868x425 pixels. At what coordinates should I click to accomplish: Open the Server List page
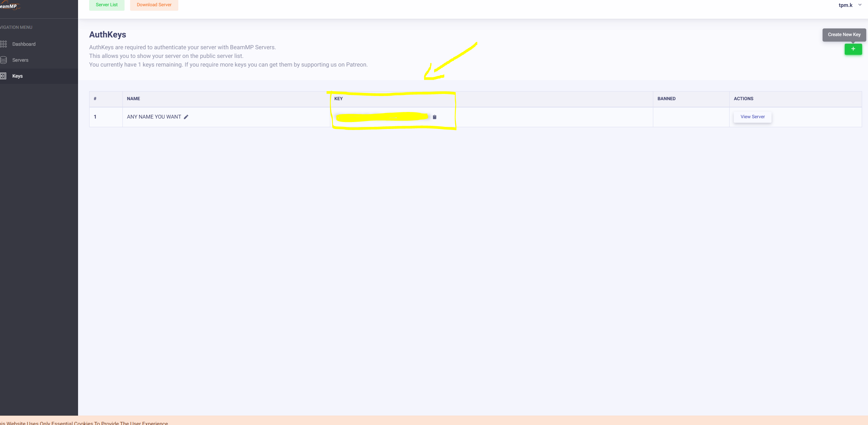(107, 5)
